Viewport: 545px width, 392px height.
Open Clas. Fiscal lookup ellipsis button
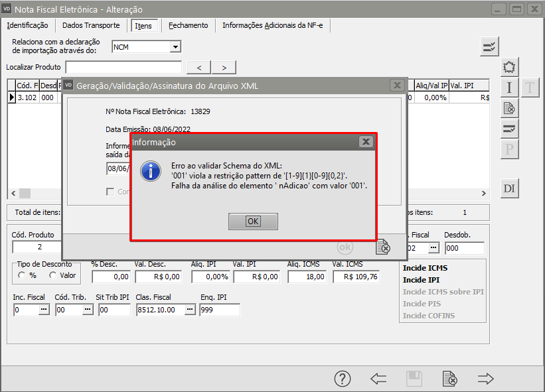(x=190, y=310)
